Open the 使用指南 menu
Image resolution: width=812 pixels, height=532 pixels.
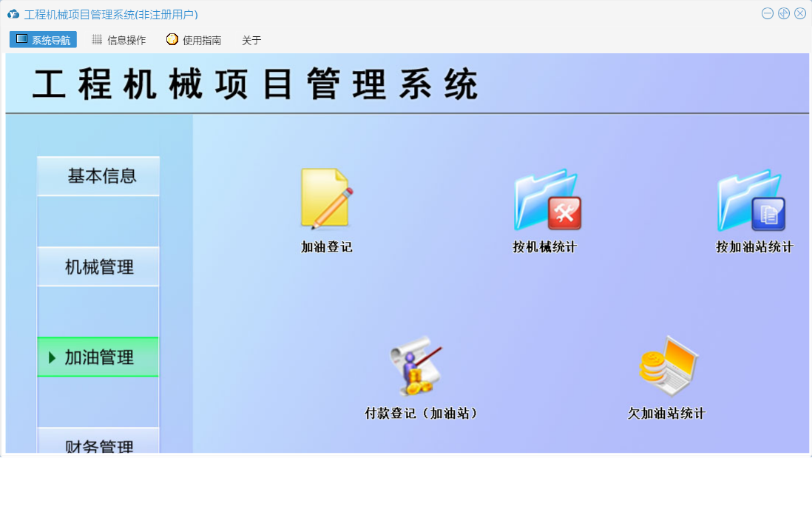pos(194,40)
